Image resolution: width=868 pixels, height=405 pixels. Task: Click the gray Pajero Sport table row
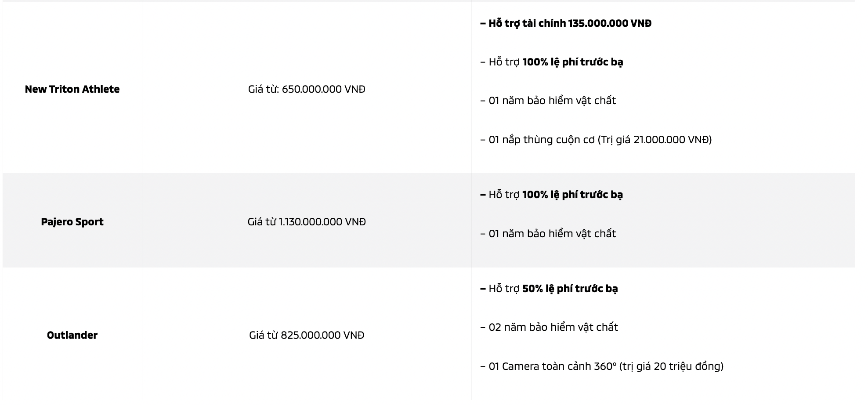point(429,221)
